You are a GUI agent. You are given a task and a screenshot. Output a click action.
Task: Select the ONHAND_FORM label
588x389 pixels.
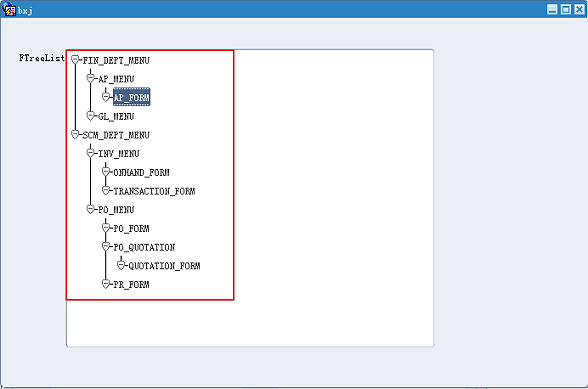[141, 173]
